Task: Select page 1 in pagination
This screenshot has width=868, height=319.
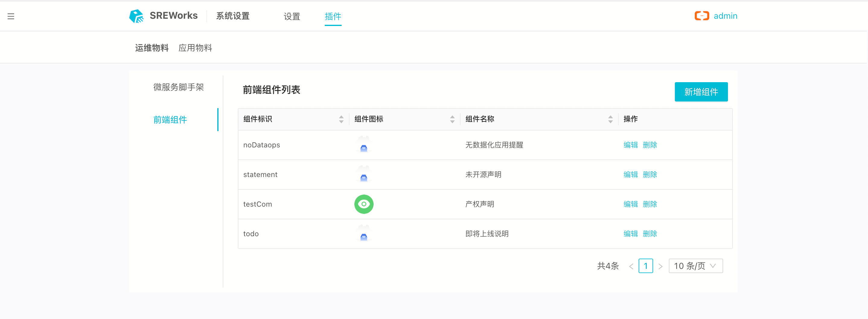Action: (x=646, y=266)
